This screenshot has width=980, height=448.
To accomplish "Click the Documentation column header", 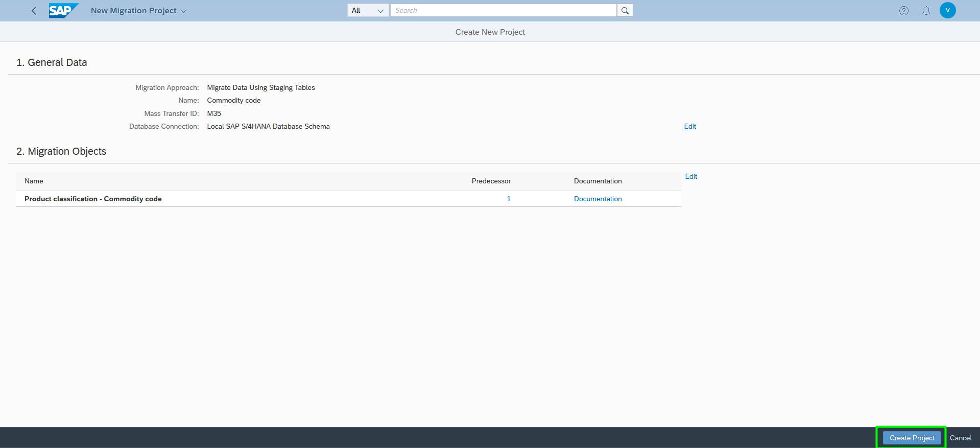I will point(597,181).
